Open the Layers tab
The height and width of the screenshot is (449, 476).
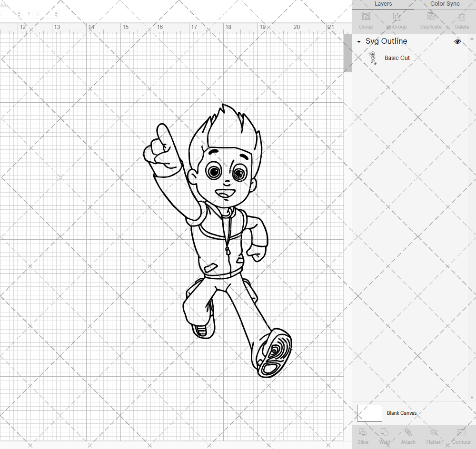(x=383, y=4)
